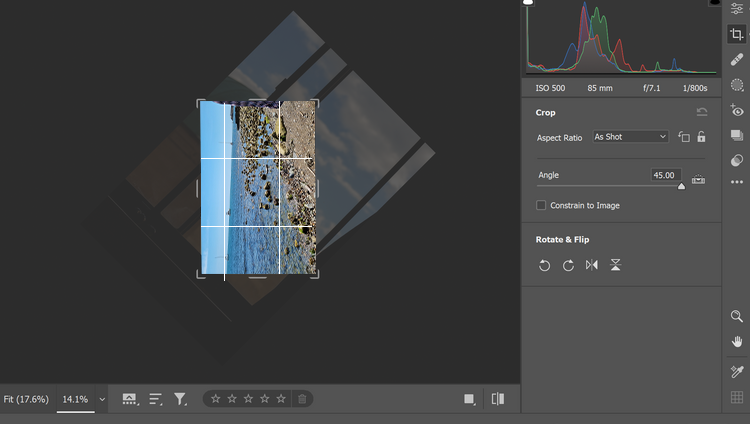750x424 pixels.
Task: Click the Angle value input field
Action: click(x=665, y=175)
